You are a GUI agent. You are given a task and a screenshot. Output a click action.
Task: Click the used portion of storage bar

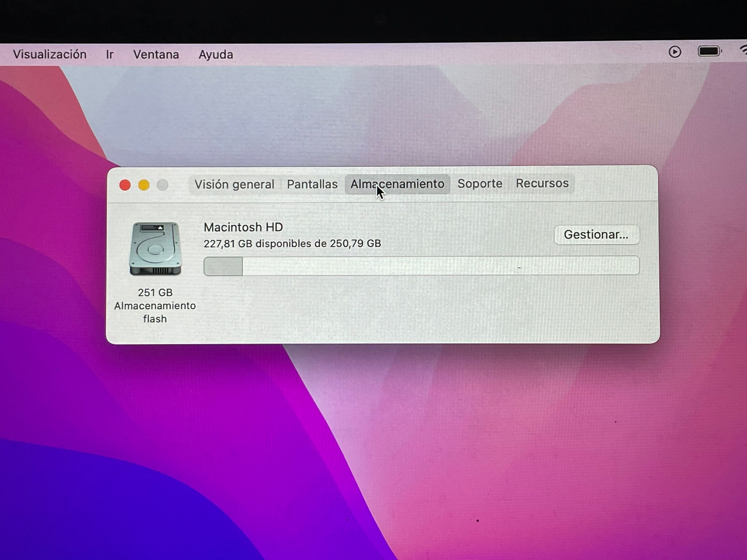pos(223,266)
